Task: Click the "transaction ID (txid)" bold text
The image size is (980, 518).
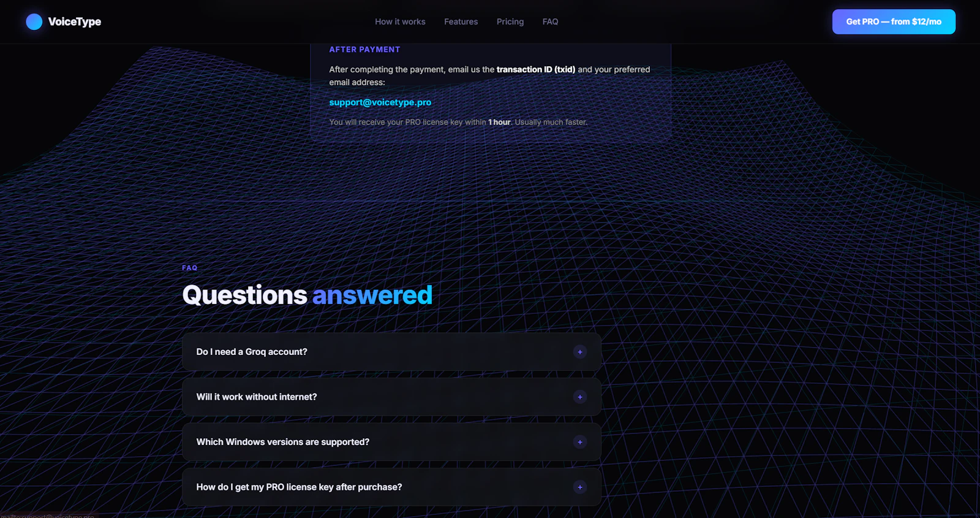Action: (x=536, y=69)
